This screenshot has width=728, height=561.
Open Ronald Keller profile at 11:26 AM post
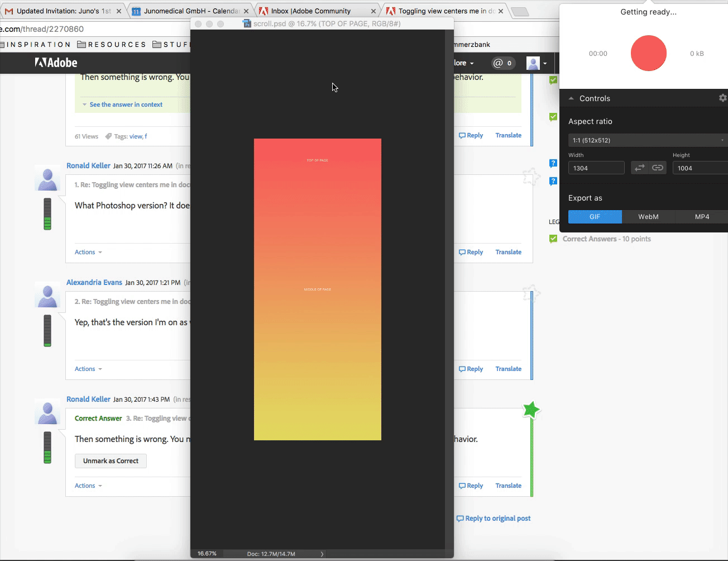click(x=88, y=165)
